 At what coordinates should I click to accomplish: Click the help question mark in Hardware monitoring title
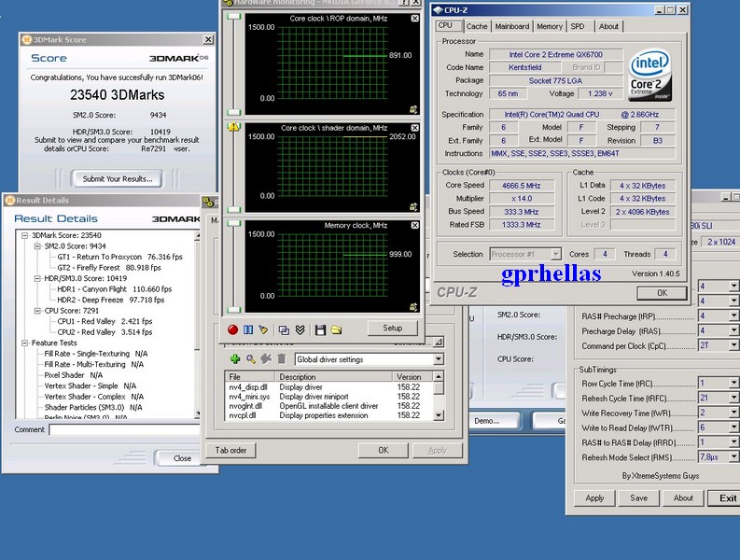(403, 3)
